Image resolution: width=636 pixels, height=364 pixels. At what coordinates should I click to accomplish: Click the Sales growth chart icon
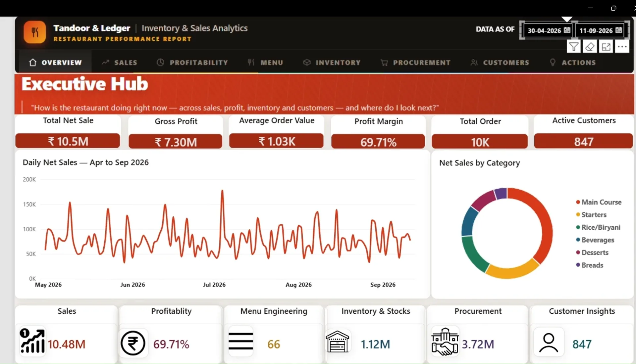(x=32, y=341)
